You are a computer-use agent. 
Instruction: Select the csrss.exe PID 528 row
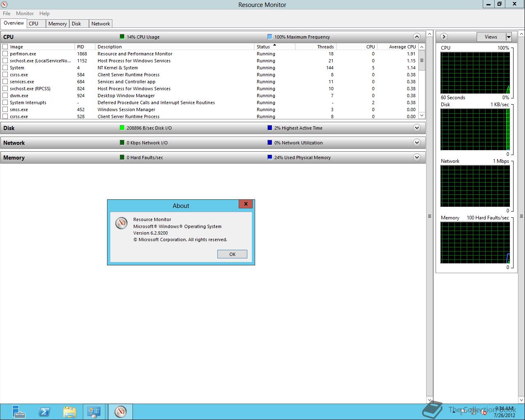pos(210,116)
